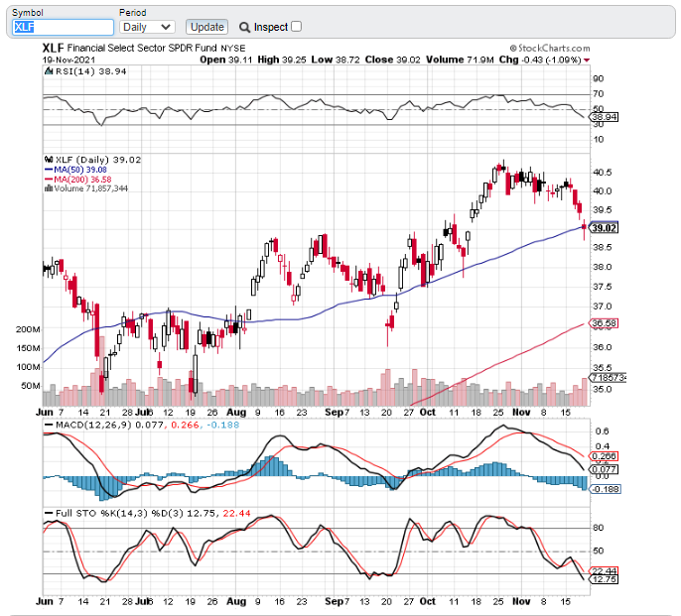Viewport: 681px width, 616px height.
Task: Click the stochastic %D tag 22.44
Action: [604, 570]
